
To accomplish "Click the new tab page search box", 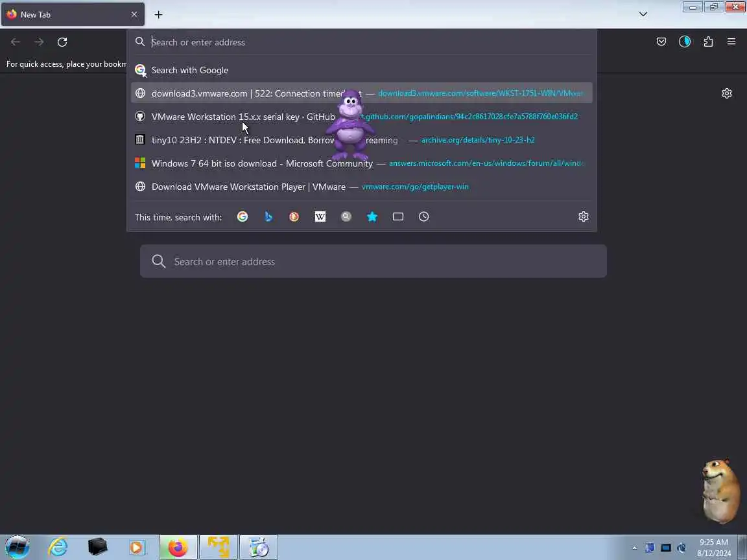I will [373, 261].
